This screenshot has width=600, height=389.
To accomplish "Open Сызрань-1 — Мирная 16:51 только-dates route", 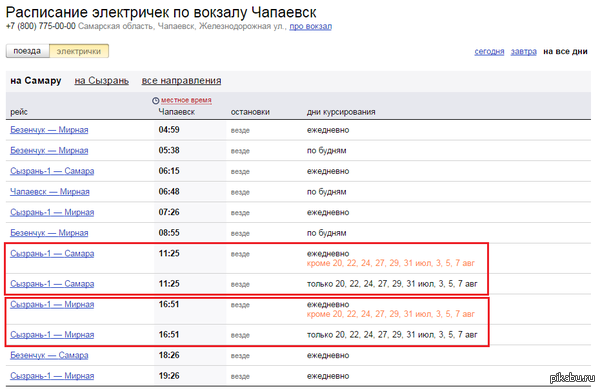I will click(x=52, y=335).
